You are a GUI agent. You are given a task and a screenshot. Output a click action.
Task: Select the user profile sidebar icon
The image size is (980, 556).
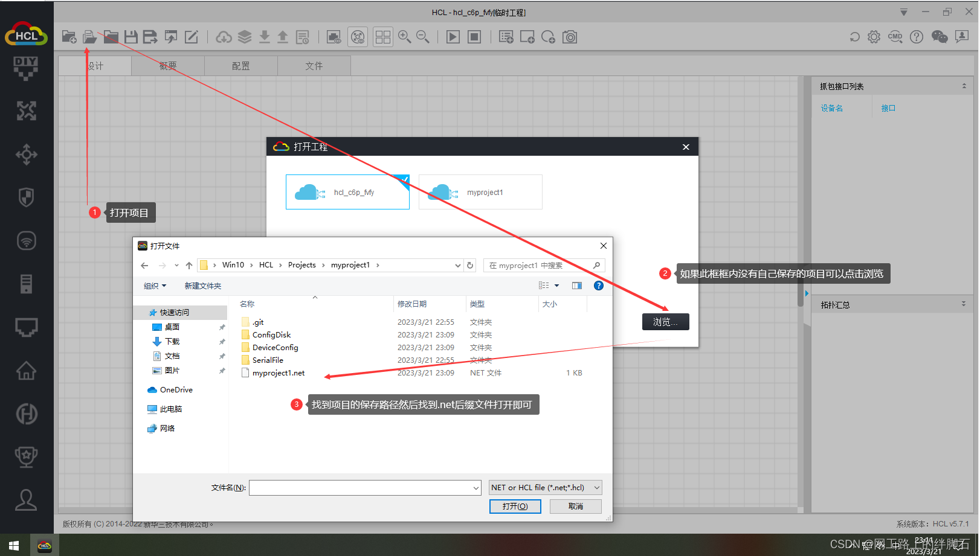(26, 500)
